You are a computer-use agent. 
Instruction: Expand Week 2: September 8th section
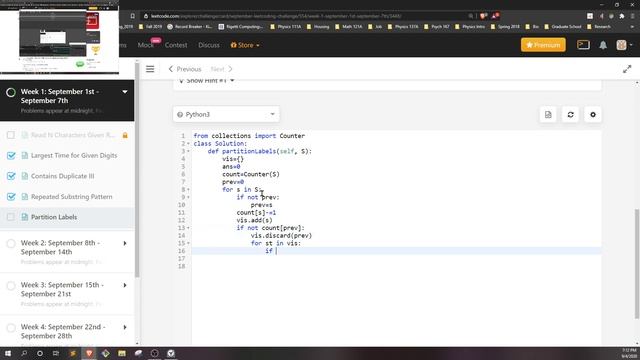point(125,243)
